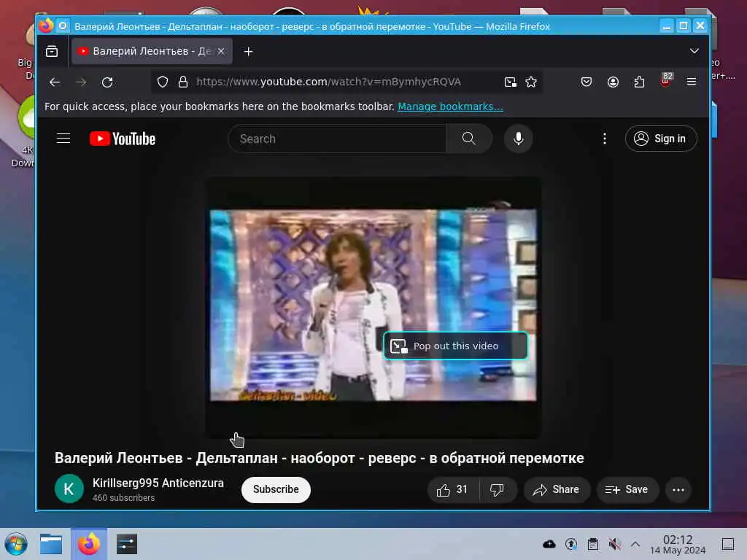Toggle muted volume tray icon
Image resolution: width=747 pixels, height=560 pixels.
(x=614, y=544)
